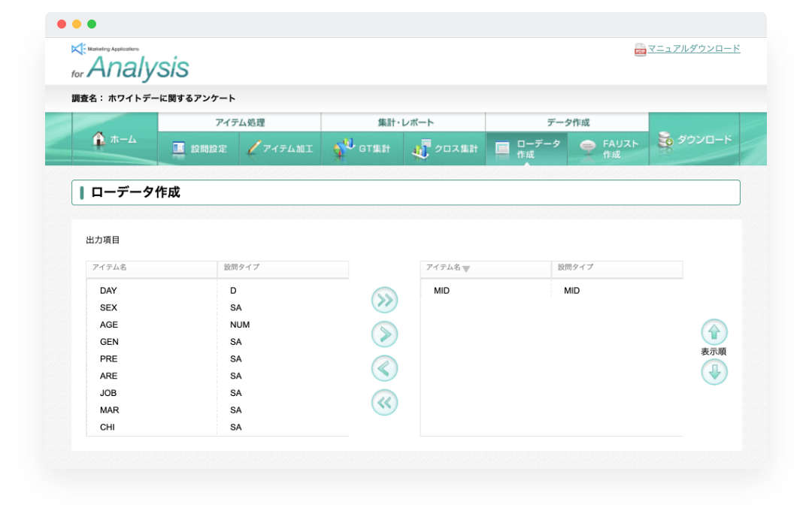Click the move-all-right double arrow button
This screenshot has width=812, height=523.
coord(384,300)
